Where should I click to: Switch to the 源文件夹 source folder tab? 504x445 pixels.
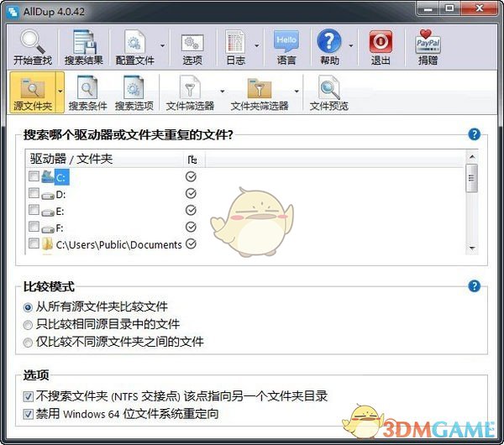(33, 92)
